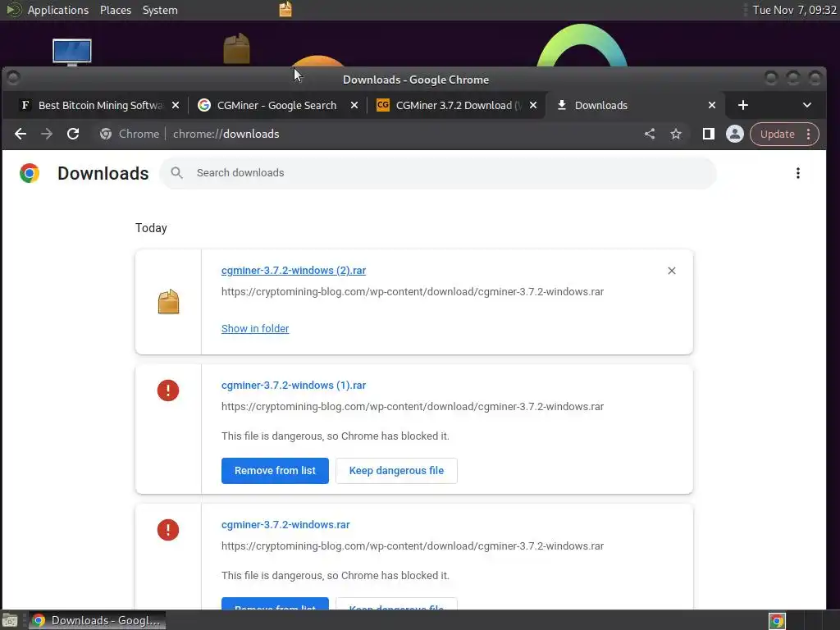Image resolution: width=840 pixels, height=630 pixels.
Task: Click the archive launcher icon in top panel
Action: [285, 9]
